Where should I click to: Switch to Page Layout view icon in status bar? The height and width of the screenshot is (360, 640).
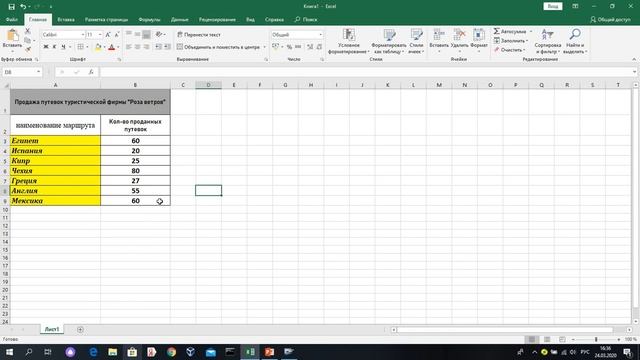pyautogui.click(x=547, y=339)
